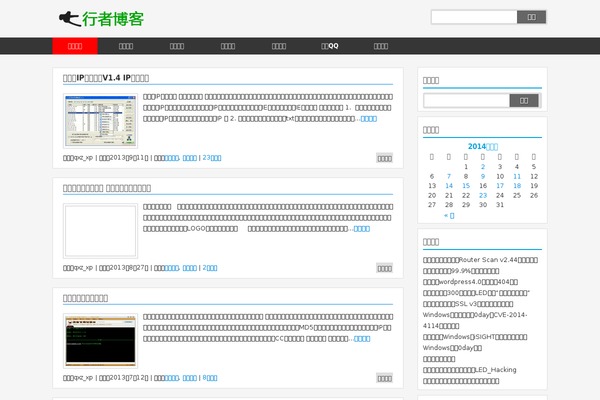Open the 23 comments link
This screenshot has width=600, height=400.
point(212,158)
